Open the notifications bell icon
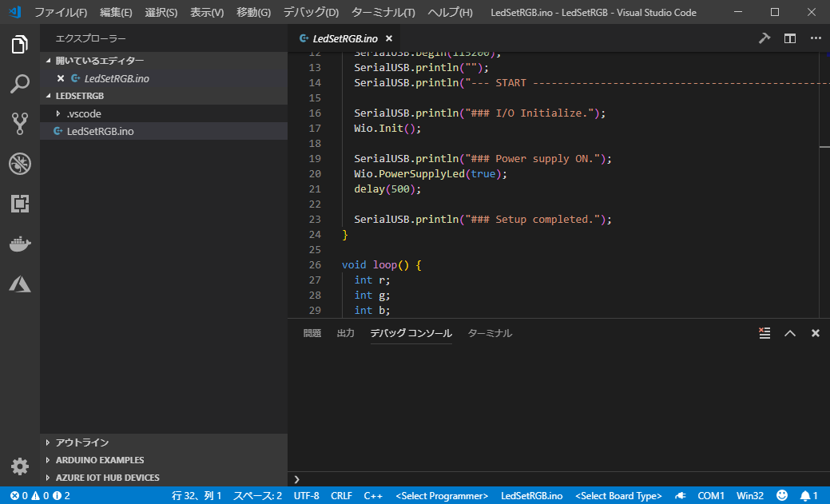The height and width of the screenshot is (504, 830). click(808, 495)
